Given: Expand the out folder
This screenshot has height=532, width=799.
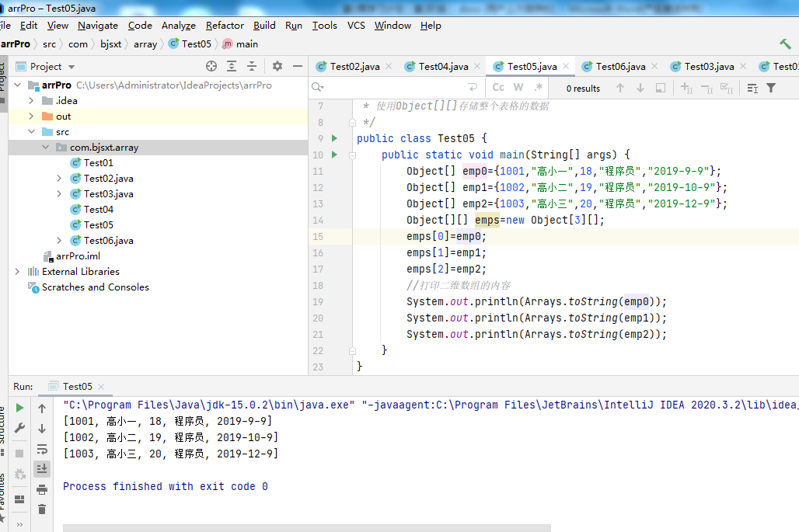Looking at the screenshot, I should 31,116.
